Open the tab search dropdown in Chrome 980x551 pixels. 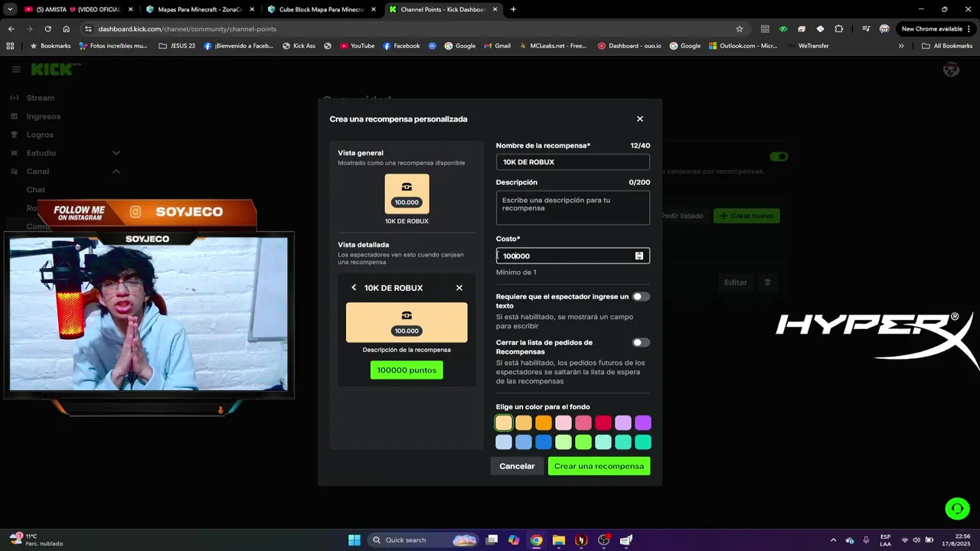(10, 9)
